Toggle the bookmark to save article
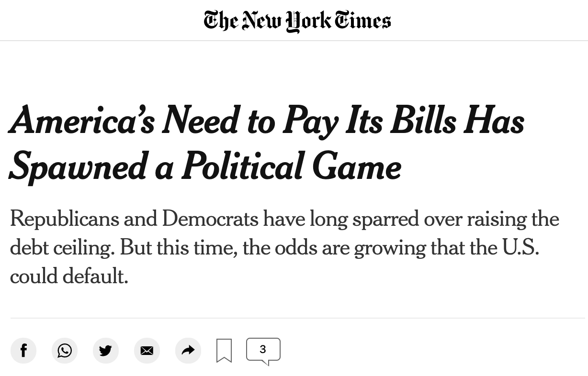This screenshot has width=588, height=376. (x=224, y=351)
